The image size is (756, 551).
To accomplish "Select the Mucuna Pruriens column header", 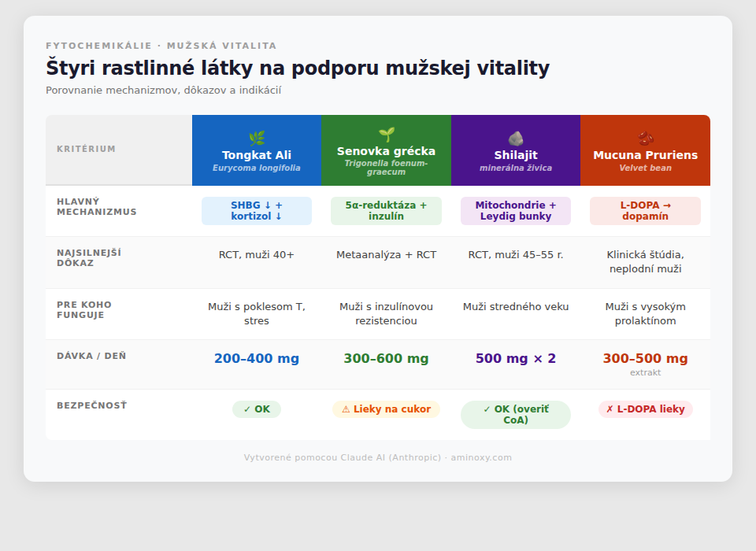I will pyautogui.click(x=646, y=150).
